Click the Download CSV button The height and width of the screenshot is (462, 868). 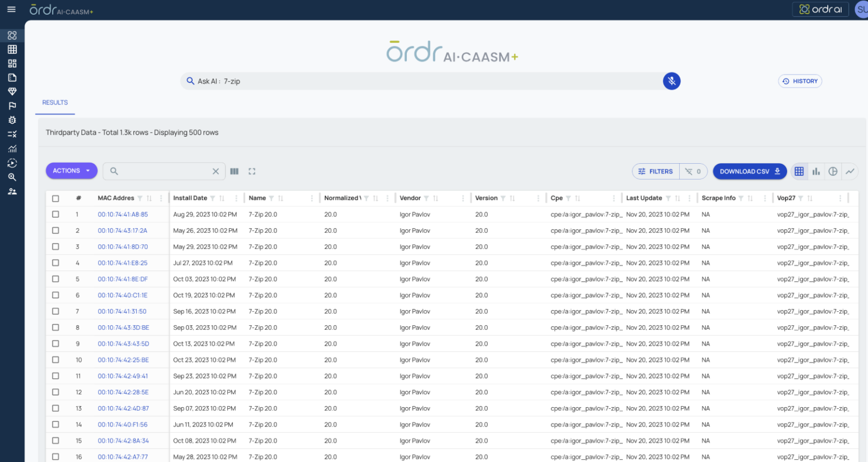749,171
